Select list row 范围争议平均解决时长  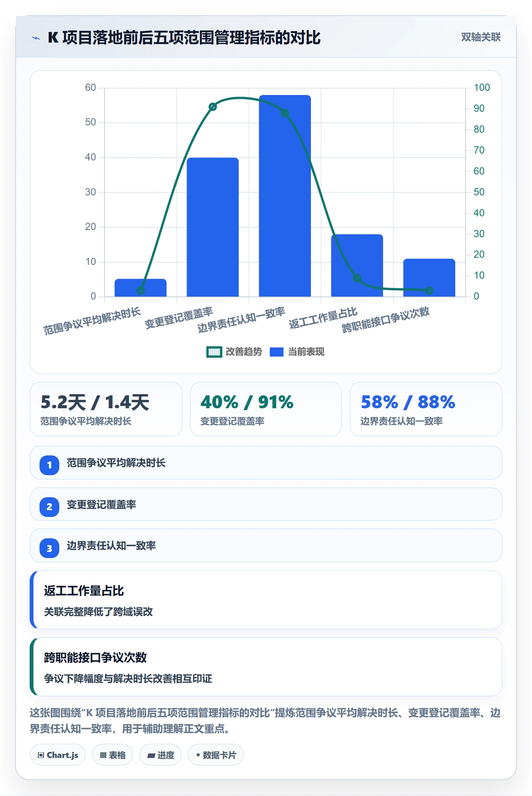266,463
